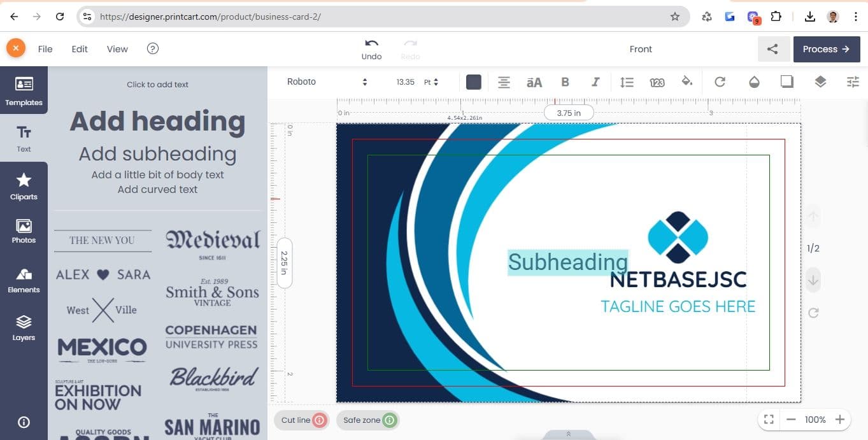Open the Pt unit dropdown

point(431,82)
